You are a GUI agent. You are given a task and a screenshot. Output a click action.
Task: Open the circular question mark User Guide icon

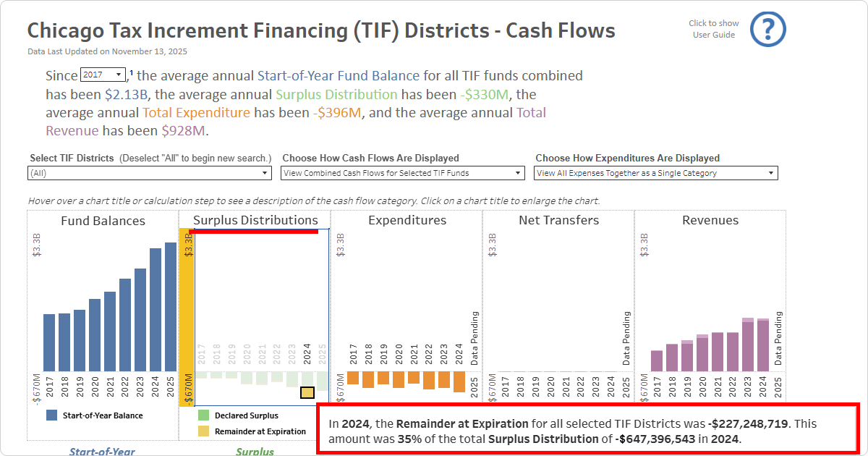pyautogui.click(x=767, y=29)
